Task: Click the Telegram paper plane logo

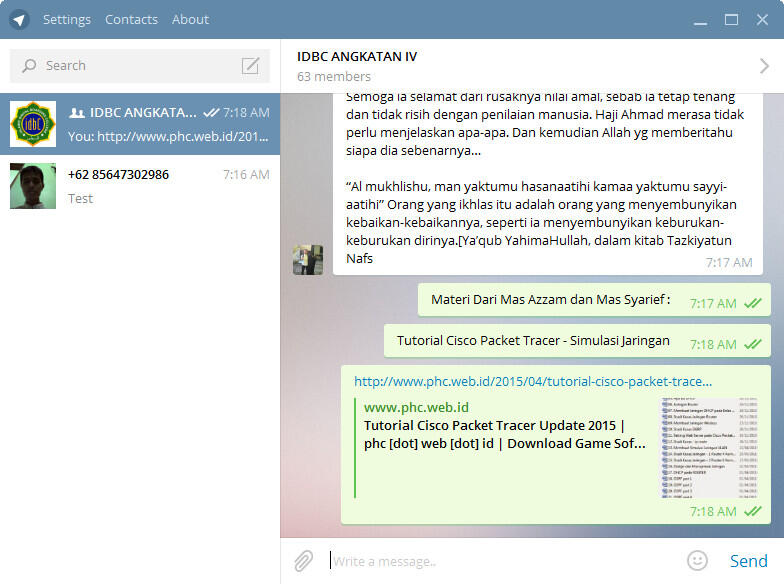Action: coord(19,20)
